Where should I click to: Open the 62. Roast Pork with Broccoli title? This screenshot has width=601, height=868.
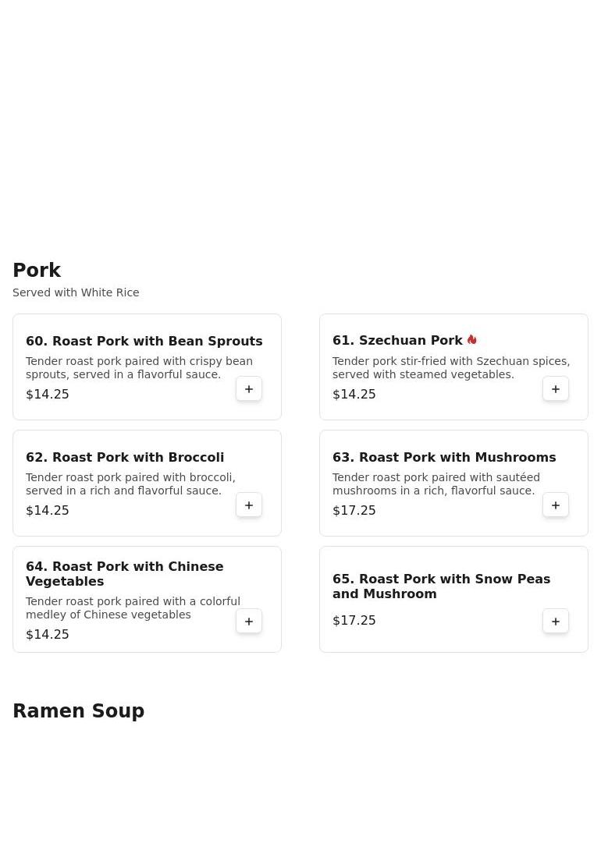click(x=125, y=457)
